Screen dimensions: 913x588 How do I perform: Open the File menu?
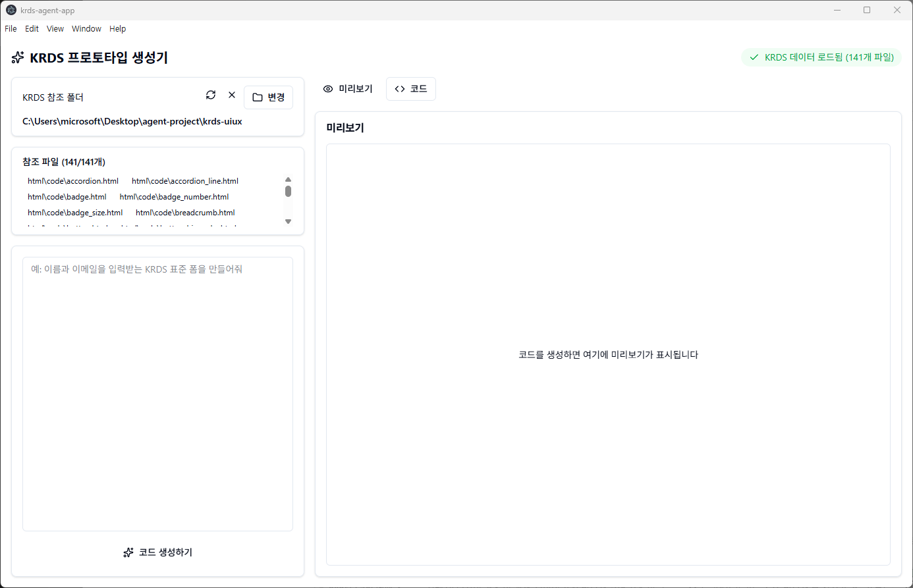11,29
